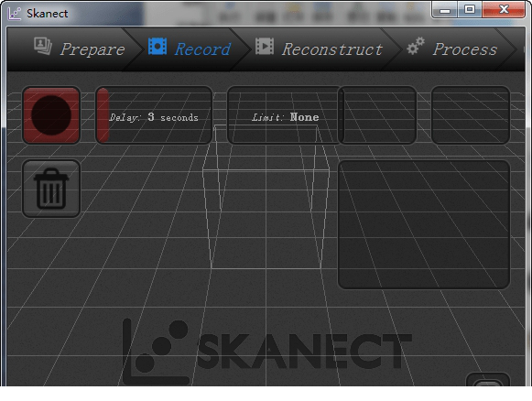Click the large empty preview panel
532x401 pixels.
tap(424, 224)
